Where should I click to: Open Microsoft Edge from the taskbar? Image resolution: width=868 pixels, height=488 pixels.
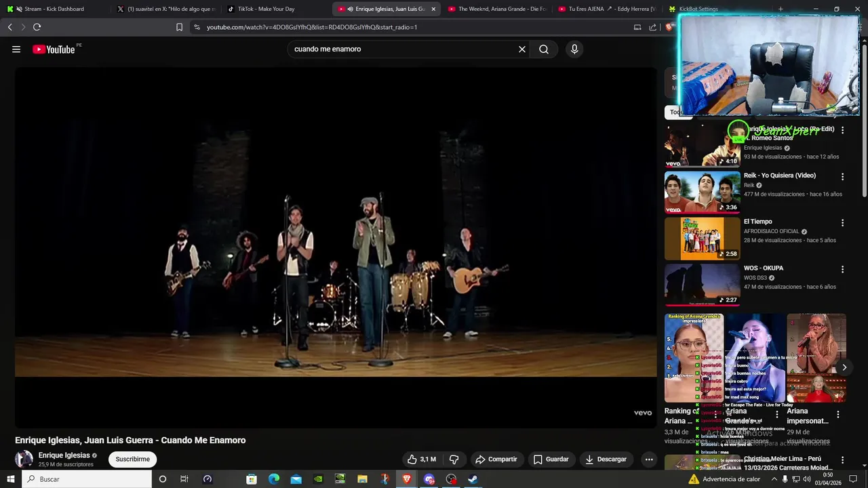point(273,479)
